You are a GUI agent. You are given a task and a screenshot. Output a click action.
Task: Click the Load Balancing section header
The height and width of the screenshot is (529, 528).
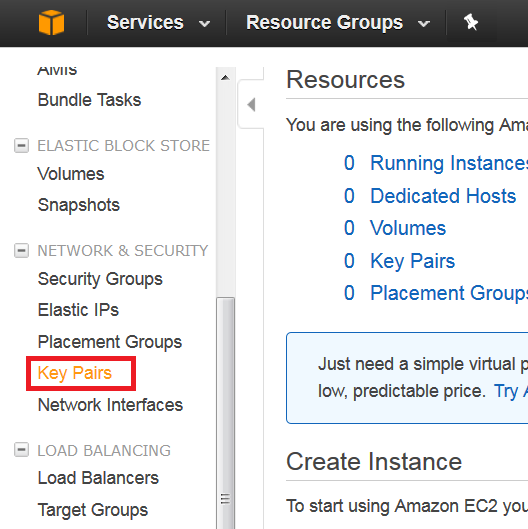(104, 450)
